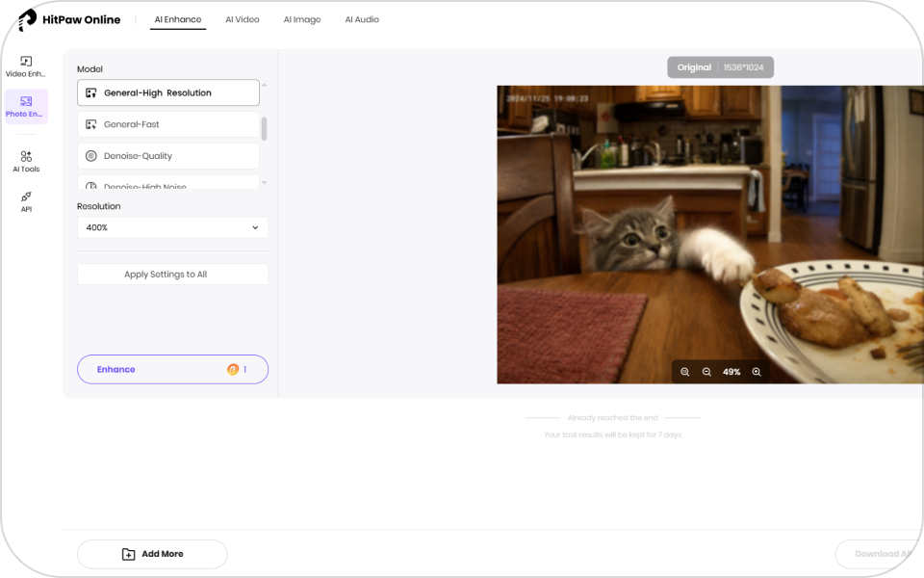This screenshot has width=924, height=578.
Task: Click the 'Already reached the end' text
Action: [612, 417]
